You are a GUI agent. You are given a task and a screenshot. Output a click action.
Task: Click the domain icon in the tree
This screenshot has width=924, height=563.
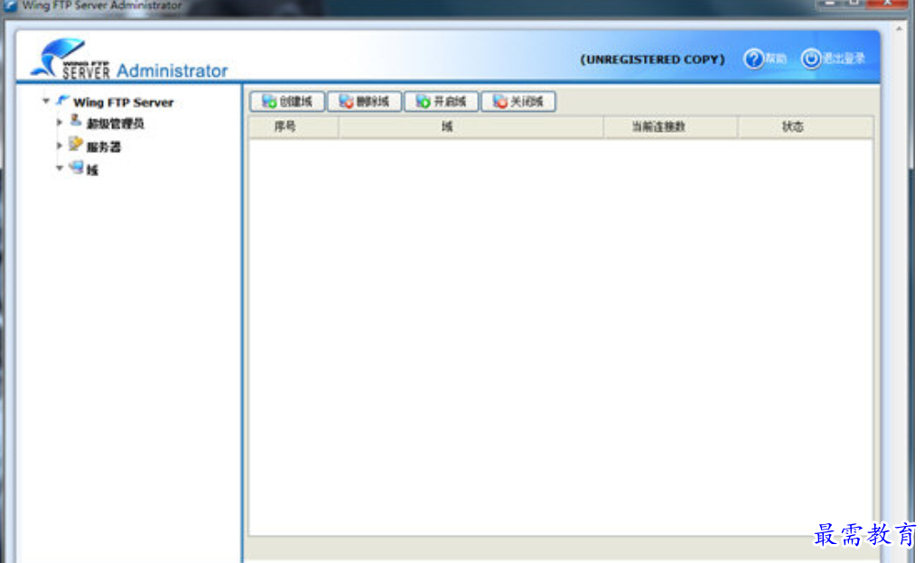coord(76,167)
